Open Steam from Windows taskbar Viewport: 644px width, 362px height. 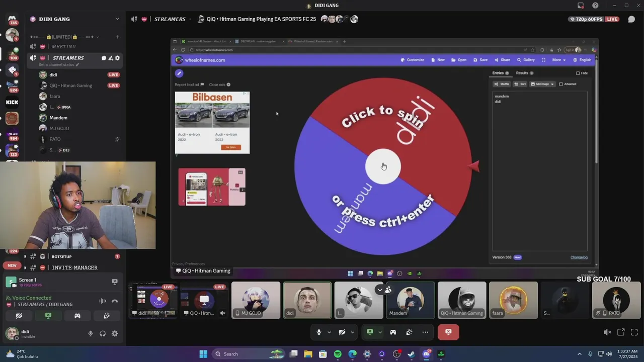[x=411, y=354]
